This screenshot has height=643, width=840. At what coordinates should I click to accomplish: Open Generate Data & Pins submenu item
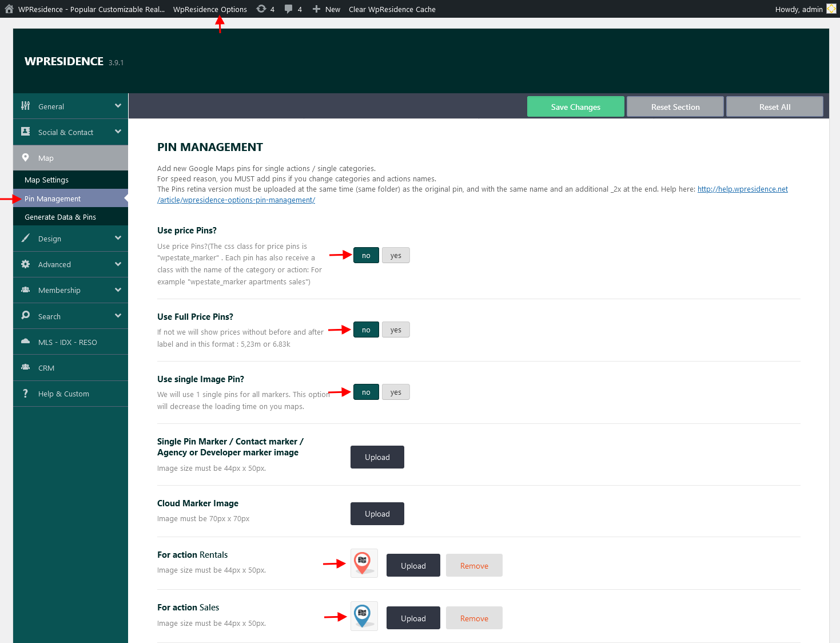tap(70, 217)
